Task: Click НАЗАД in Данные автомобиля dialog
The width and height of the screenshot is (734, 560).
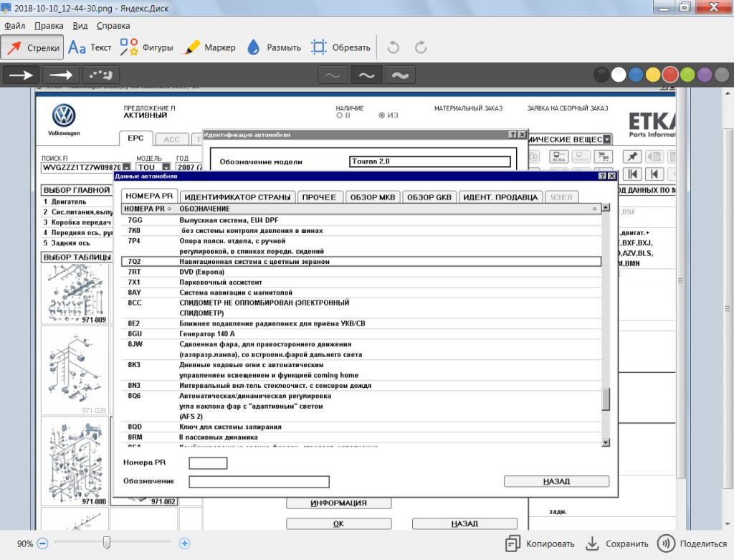Action: (x=556, y=481)
